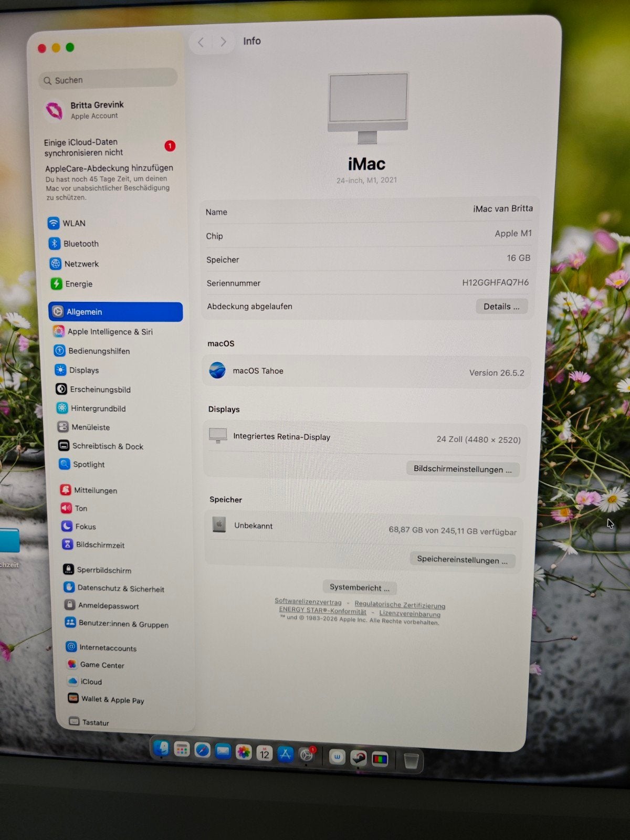The image size is (630, 840).
Task: Go forward with the forward chevron
Action: click(x=223, y=41)
